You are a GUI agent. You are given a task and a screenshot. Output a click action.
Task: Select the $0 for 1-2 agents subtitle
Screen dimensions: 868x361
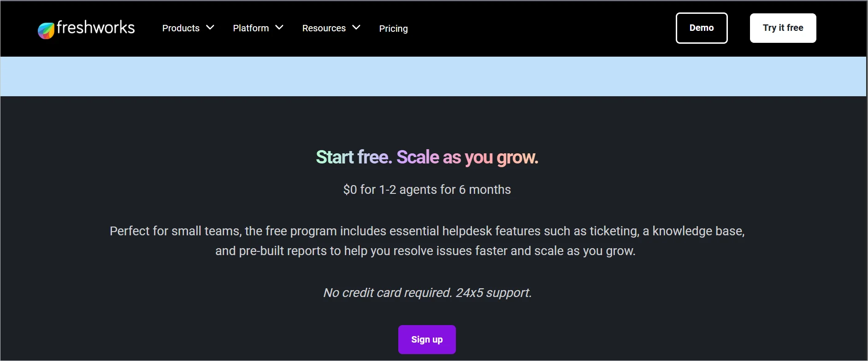coord(426,189)
